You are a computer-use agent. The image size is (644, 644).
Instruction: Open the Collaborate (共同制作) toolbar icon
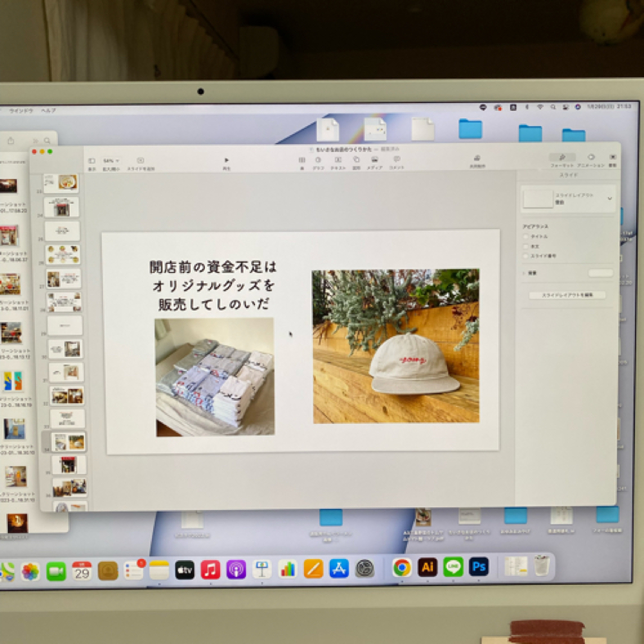(x=477, y=158)
